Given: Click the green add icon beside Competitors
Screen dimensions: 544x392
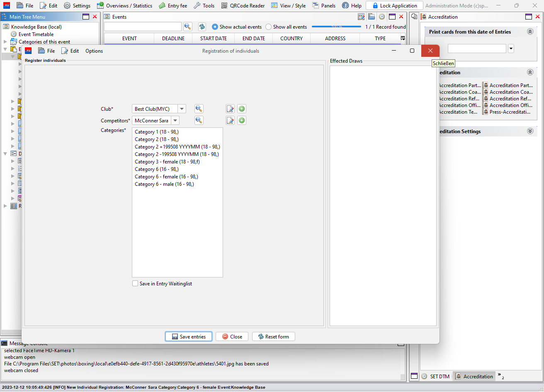Looking at the screenshot, I should click(x=242, y=120).
